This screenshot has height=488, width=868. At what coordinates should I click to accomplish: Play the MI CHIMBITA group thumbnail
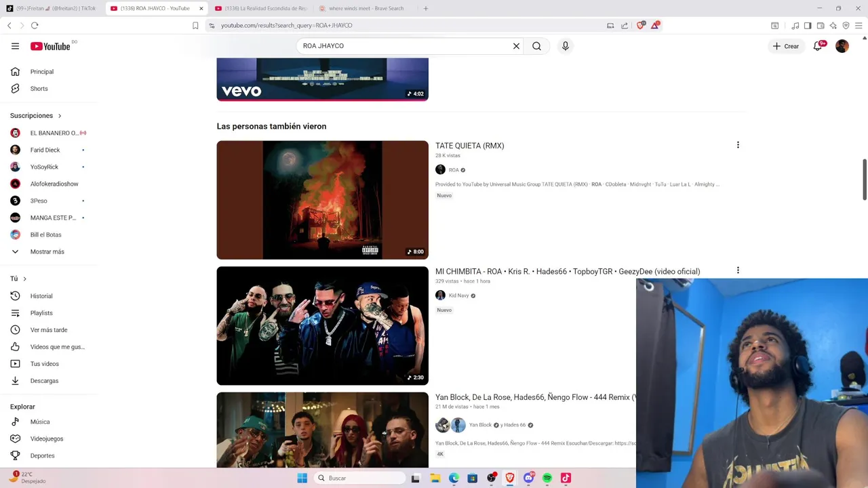tap(322, 326)
